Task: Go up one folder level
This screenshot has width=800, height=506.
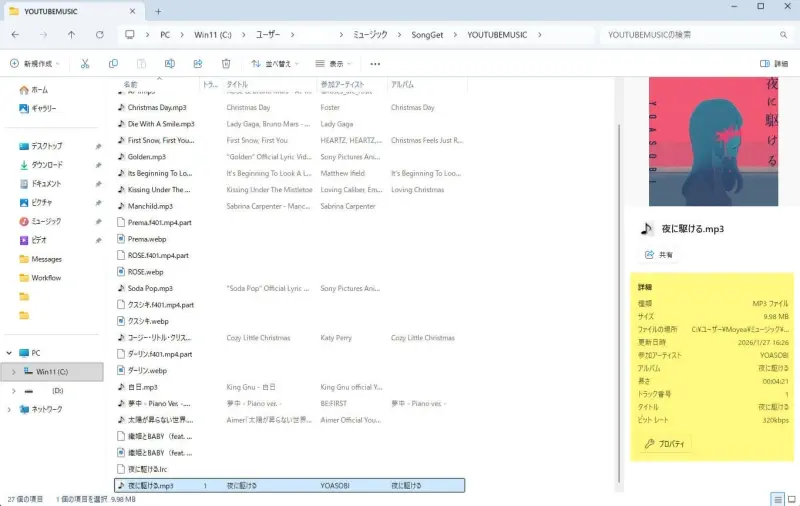Action: [x=71, y=34]
